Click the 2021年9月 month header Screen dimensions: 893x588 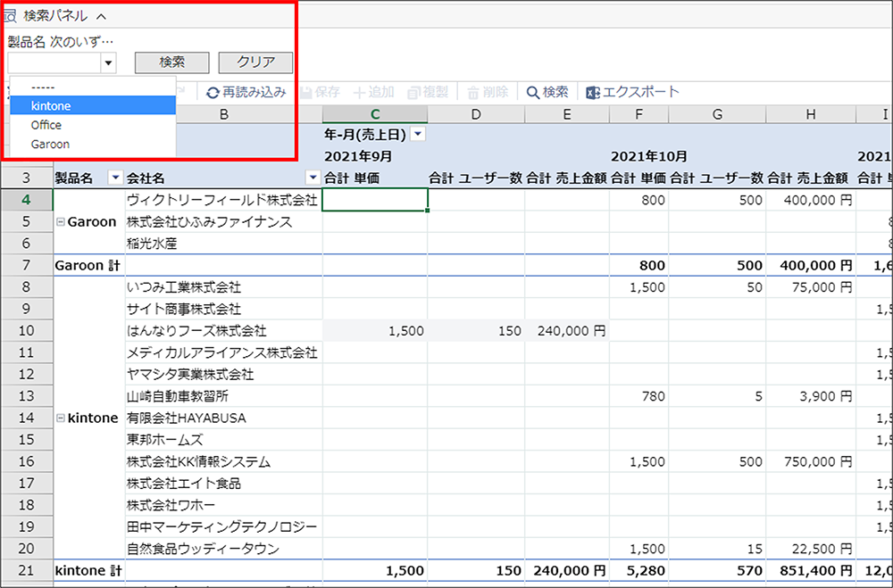(358, 156)
